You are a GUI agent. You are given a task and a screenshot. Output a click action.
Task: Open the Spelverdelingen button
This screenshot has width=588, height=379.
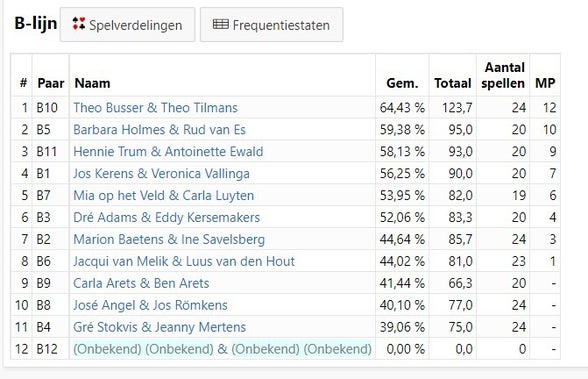tap(128, 25)
